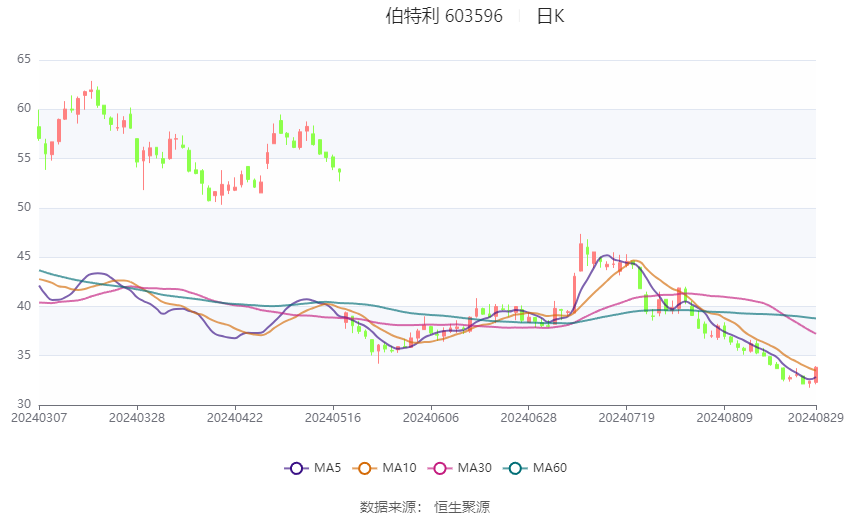Click the x-axis date 20240719
The height and width of the screenshot is (517, 850).
(x=626, y=418)
